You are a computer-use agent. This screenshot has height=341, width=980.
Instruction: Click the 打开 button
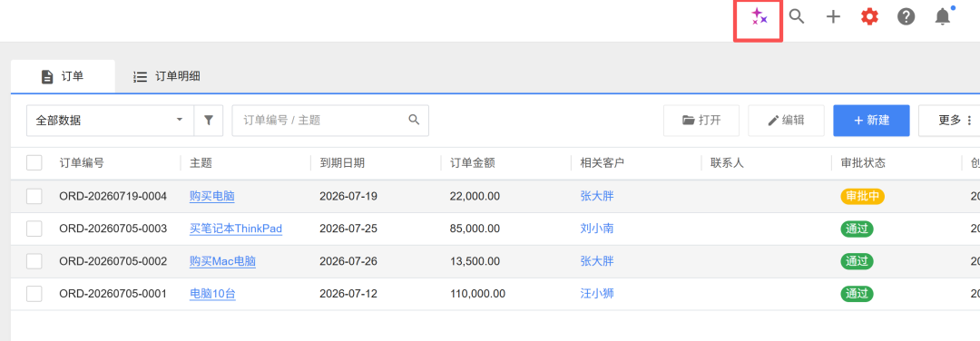point(701,121)
